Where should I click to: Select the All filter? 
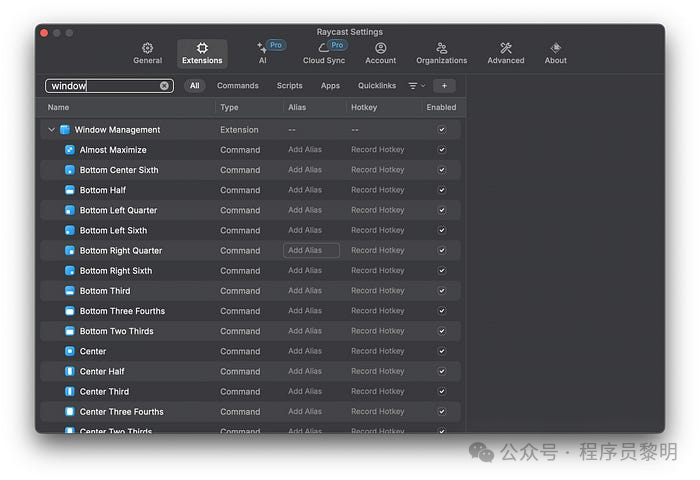[195, 86]
